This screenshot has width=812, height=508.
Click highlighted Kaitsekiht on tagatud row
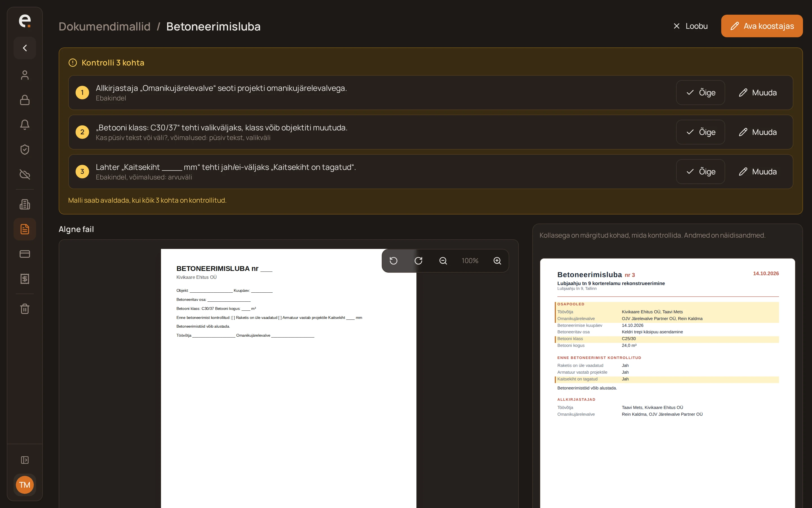point(667,379)
